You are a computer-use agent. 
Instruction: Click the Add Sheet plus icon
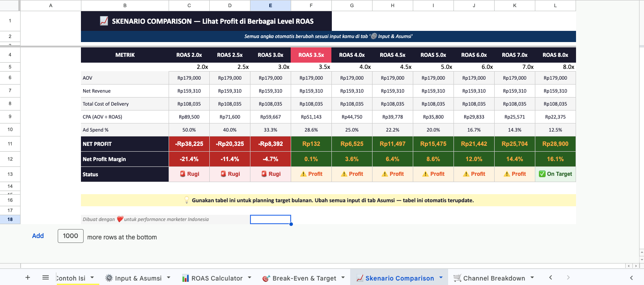pyautogui.click(x=28, y=278)
